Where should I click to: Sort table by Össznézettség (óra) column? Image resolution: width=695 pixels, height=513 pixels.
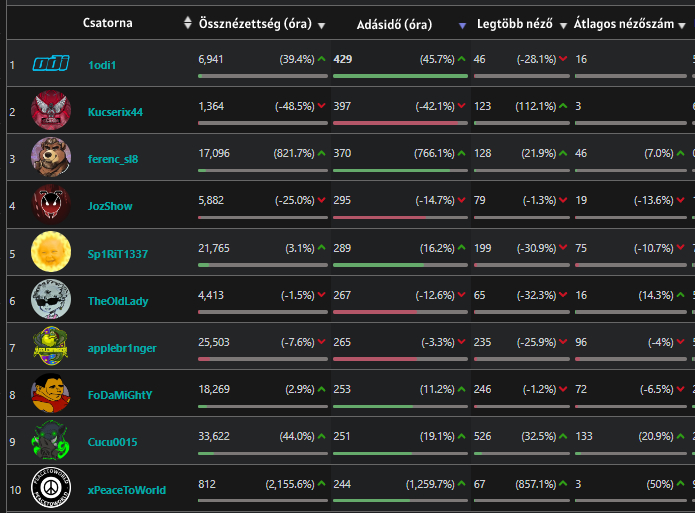253,23
